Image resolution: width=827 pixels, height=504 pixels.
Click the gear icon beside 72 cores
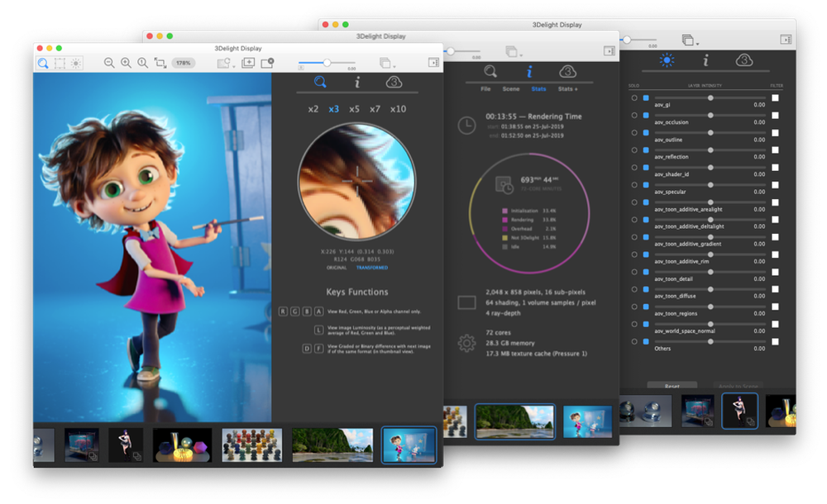click(466, 343)
